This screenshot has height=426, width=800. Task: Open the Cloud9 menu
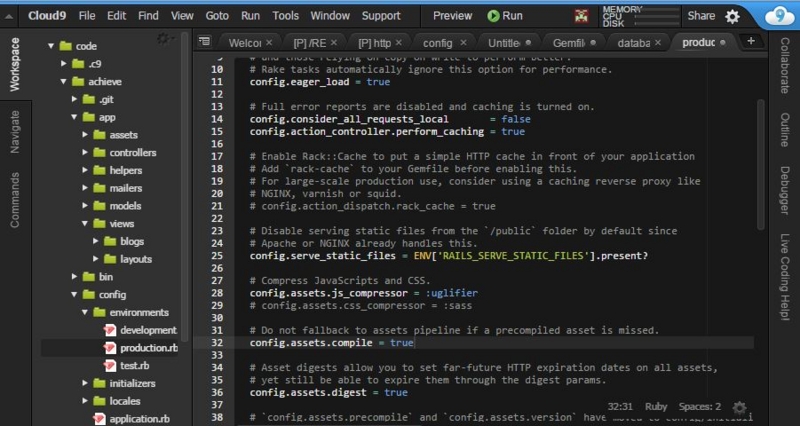pos(47,16)
